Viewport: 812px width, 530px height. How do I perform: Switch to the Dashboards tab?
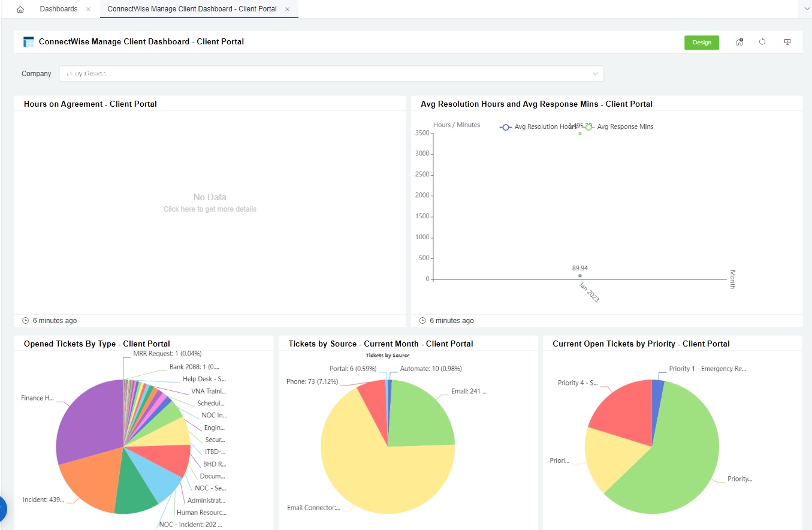[58, 9]
